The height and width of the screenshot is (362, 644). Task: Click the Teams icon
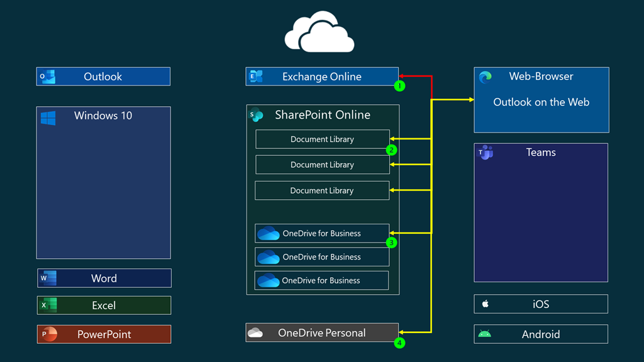coord(485,153)
